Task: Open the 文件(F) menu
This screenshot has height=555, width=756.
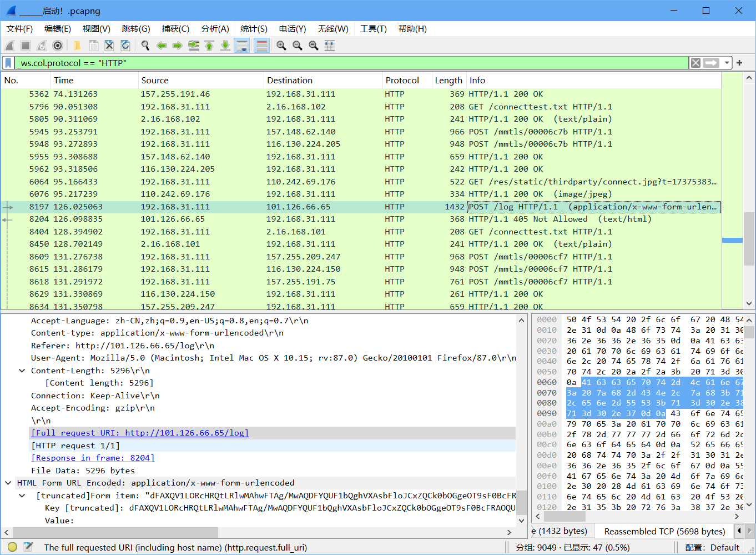Action: click(19, 29)
